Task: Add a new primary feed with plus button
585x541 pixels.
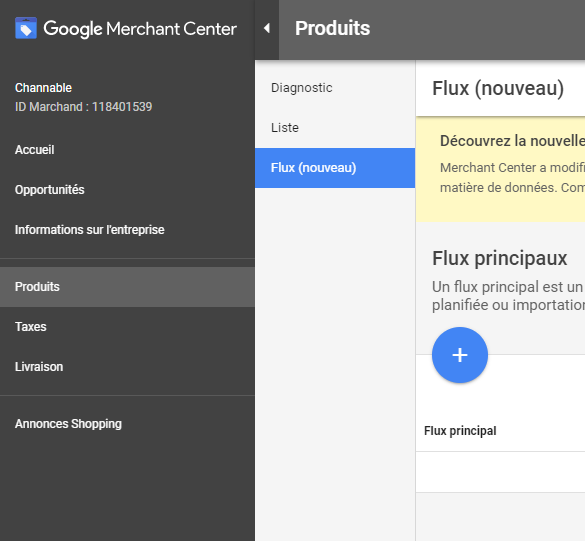Action: point(460,355)
